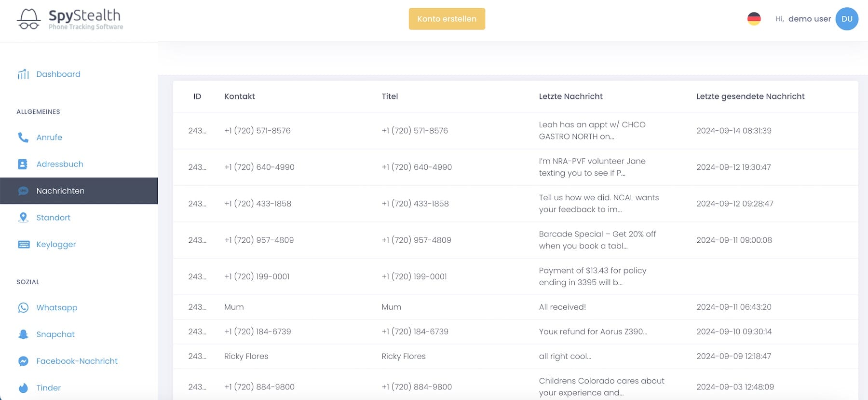Image resolution: width=868 pixels, height=400 pixels.
Task: Click timestamp 2024-09-12 19:30:47
Action: pos(733,167)
